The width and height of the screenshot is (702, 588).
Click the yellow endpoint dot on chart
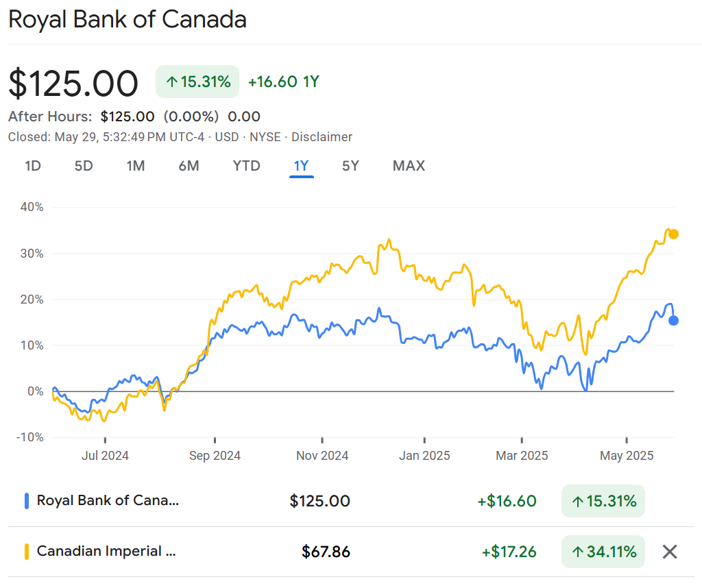coord(674,234)
